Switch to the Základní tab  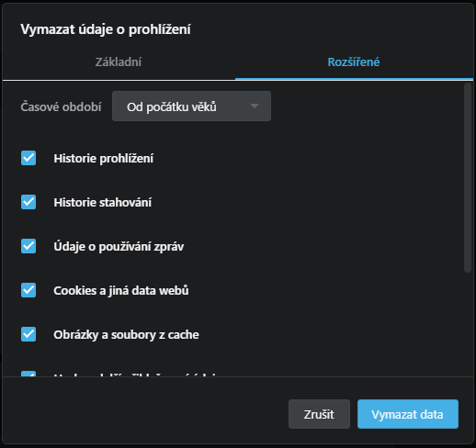click(x=119, y=62)
